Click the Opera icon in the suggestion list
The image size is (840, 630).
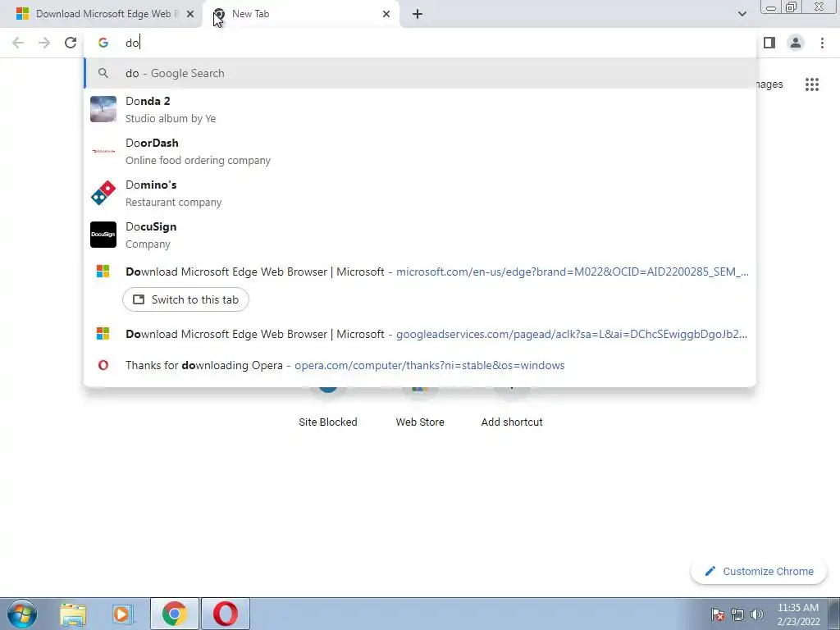(103, 365)
